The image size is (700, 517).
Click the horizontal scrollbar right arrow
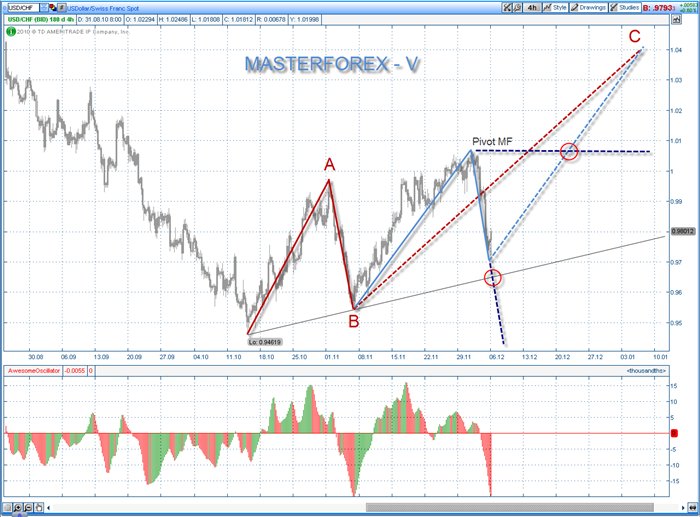click(683, 508)
